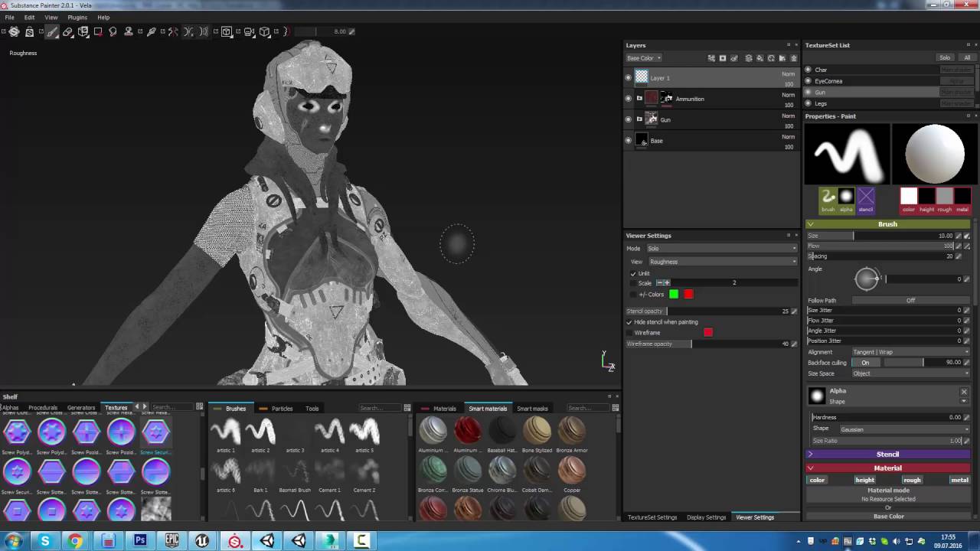This screenshot has width=980, height=551.
Task: Toggle Backface culling On button
Action: (865, 363)
